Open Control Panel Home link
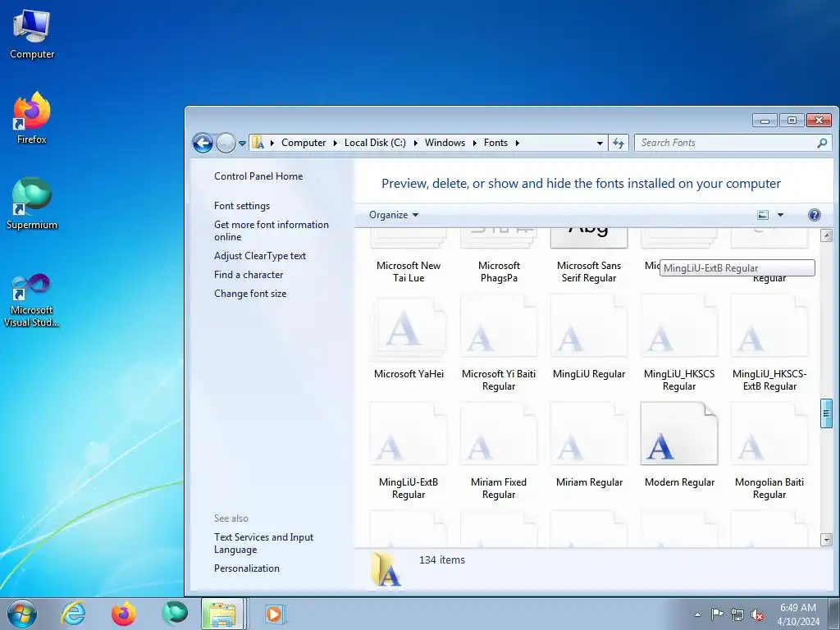Viewport: 840px width, 630px height. 258,176
